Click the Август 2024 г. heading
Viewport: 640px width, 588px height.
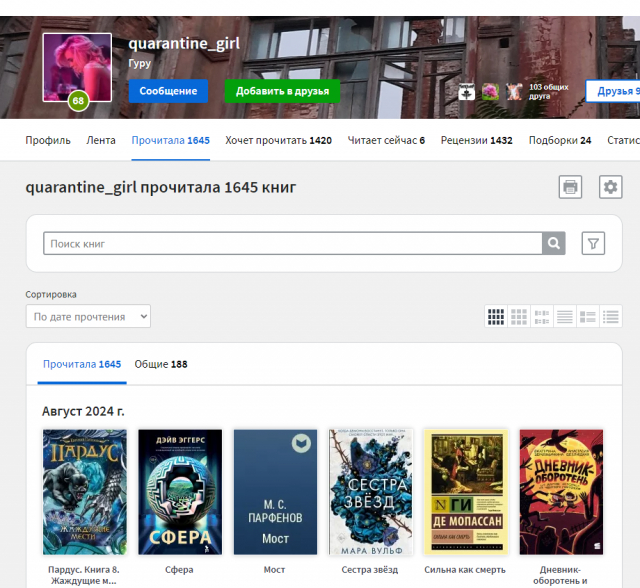[x=83, y=411]
